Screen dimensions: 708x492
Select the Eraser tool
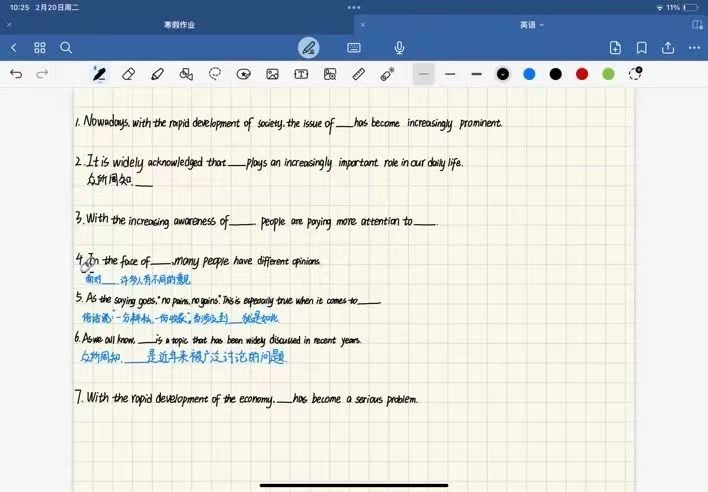click(128, 74)
